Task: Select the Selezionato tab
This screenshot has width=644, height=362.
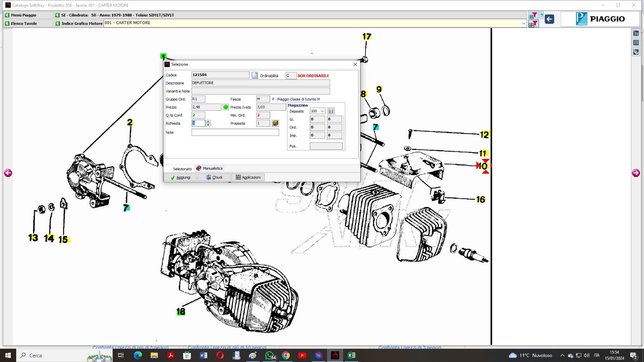Action: pyautogui.click(x=182, y=169)
